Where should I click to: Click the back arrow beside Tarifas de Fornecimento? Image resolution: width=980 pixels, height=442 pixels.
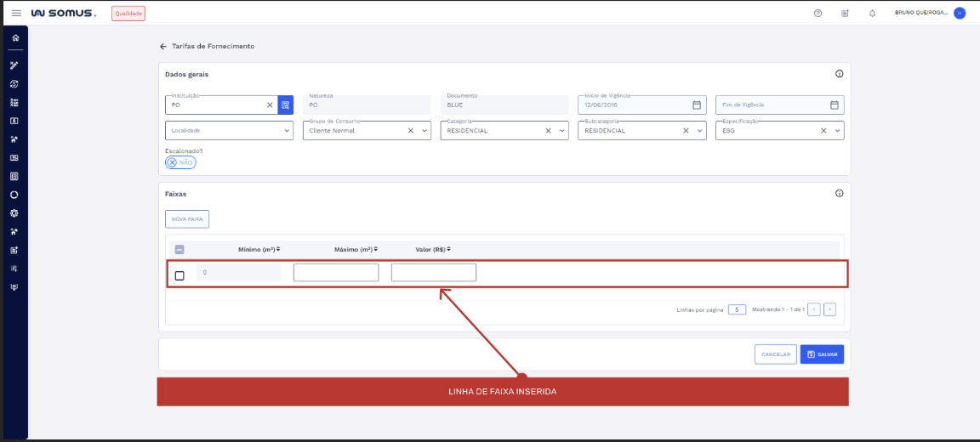pyautogui.click(x=162, y=46)
